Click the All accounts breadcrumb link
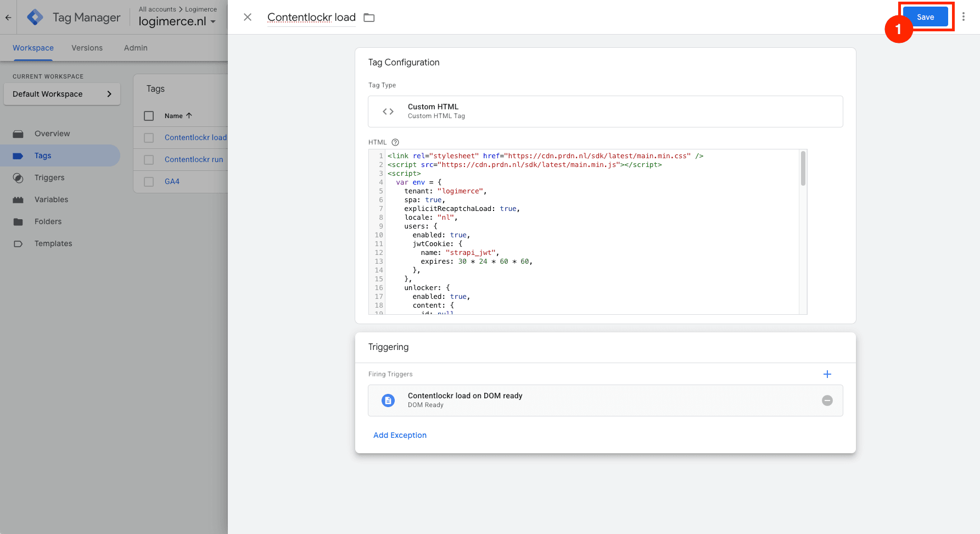Screen dimensions: 980x534 click(158, 9)
